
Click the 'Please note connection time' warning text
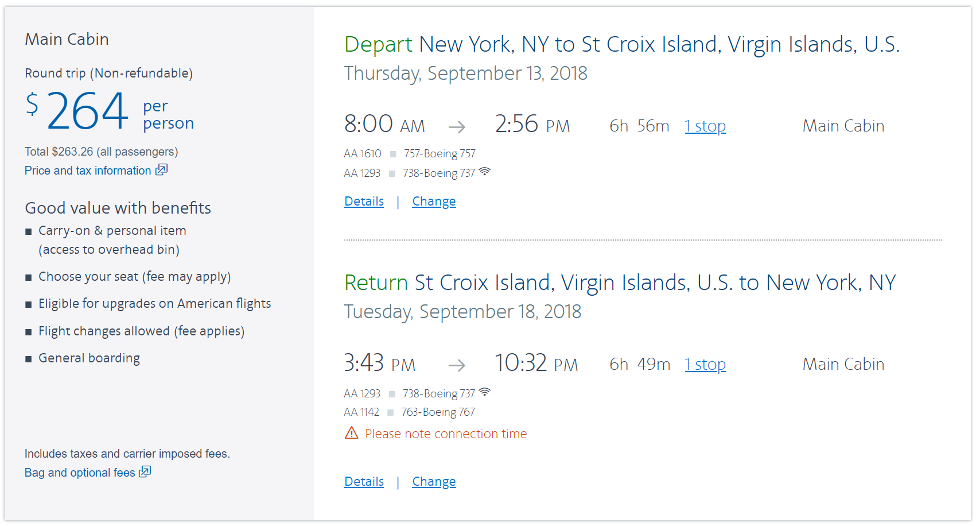click(446, 434)
